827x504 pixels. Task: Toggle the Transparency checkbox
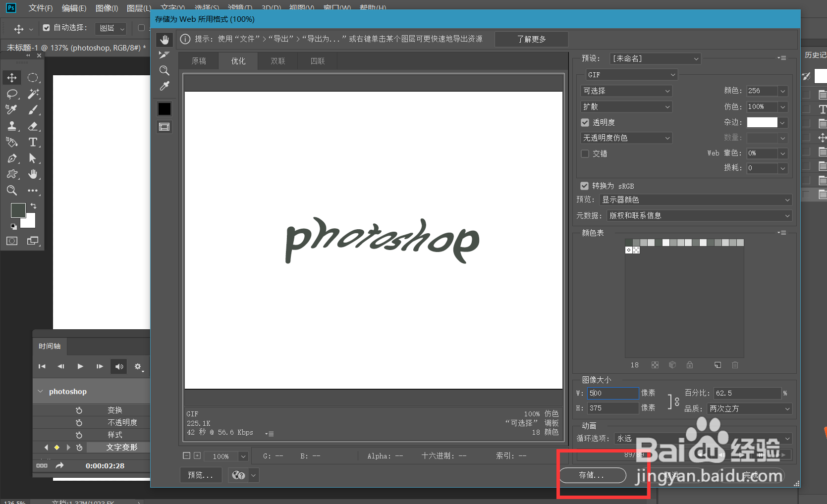(585, 122)
